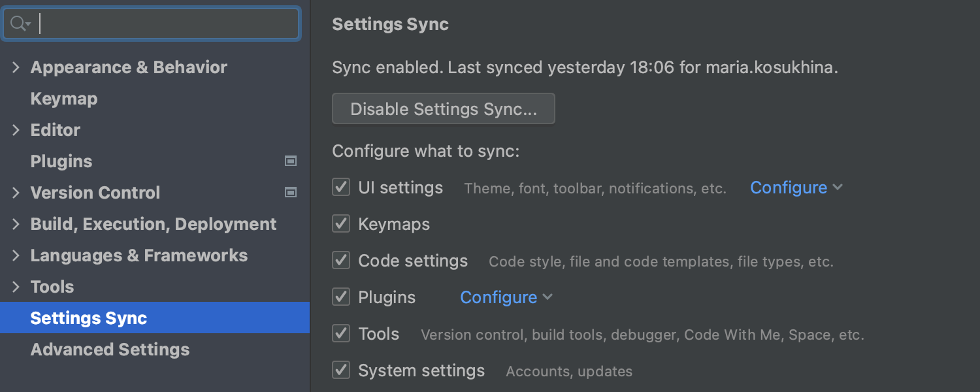The height and width of the screenshot is (392, 980).
Task: Click the Disable Settings Sync button
Action: click(444, 109)
